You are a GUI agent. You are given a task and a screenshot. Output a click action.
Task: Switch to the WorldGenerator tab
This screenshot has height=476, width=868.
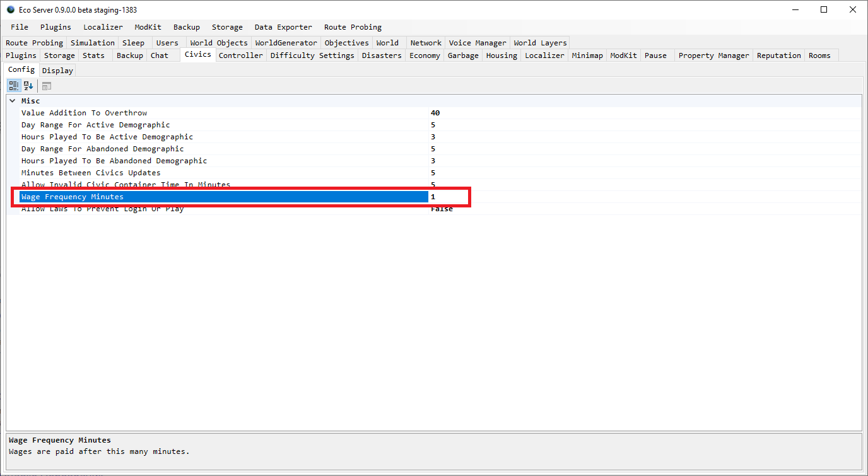(286, 43)
